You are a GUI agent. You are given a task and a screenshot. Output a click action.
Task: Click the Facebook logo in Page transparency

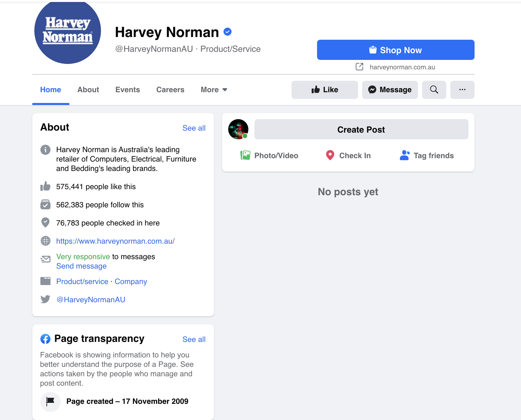(45, 339)
